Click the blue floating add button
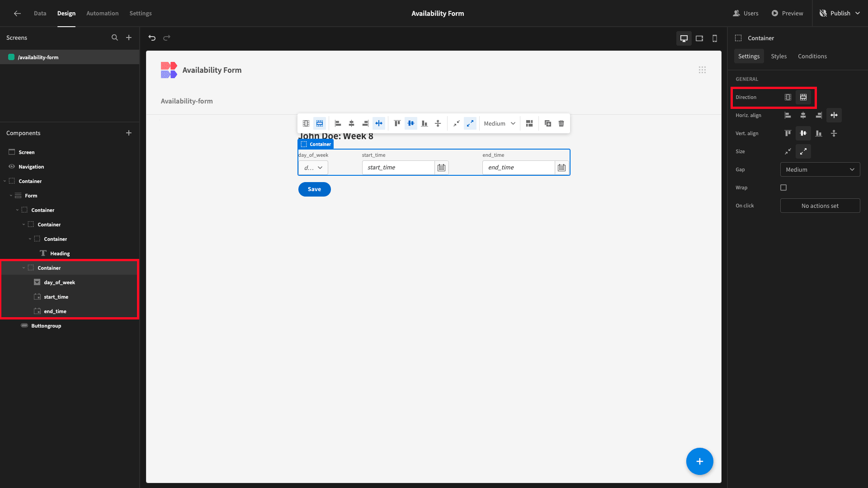 [x=699, y=461]
